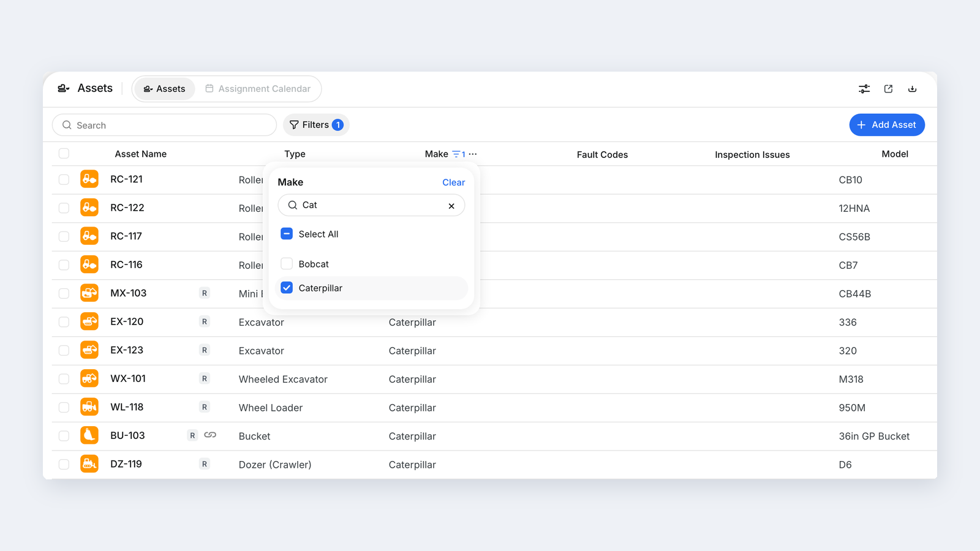Open asset WL-118
The height and width of the screenshot is (551, 980).
(127, 407)
